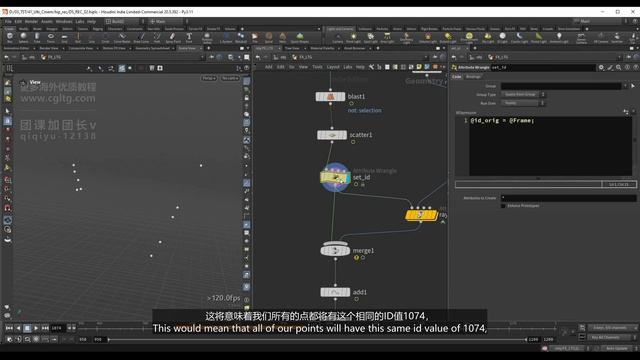Click the current frame number field
Viewport: 640px width, 360px height.
tap(57, 328)
